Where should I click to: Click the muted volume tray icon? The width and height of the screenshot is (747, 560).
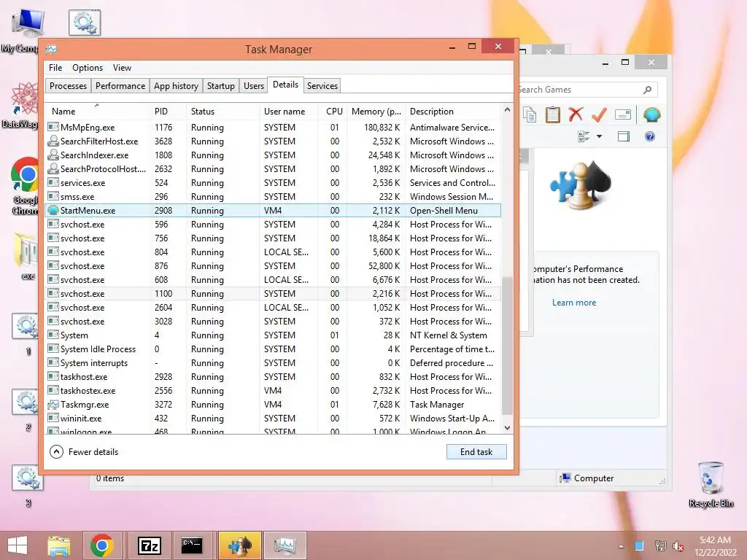pyautogui.click(x=678, y=546)
